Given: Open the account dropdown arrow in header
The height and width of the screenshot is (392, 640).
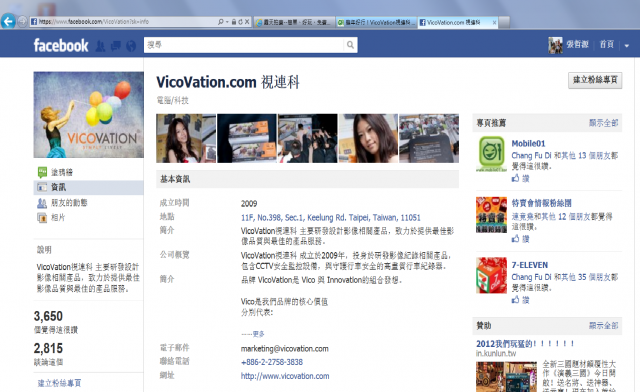Looking at the screenshot, I should 627,46.
